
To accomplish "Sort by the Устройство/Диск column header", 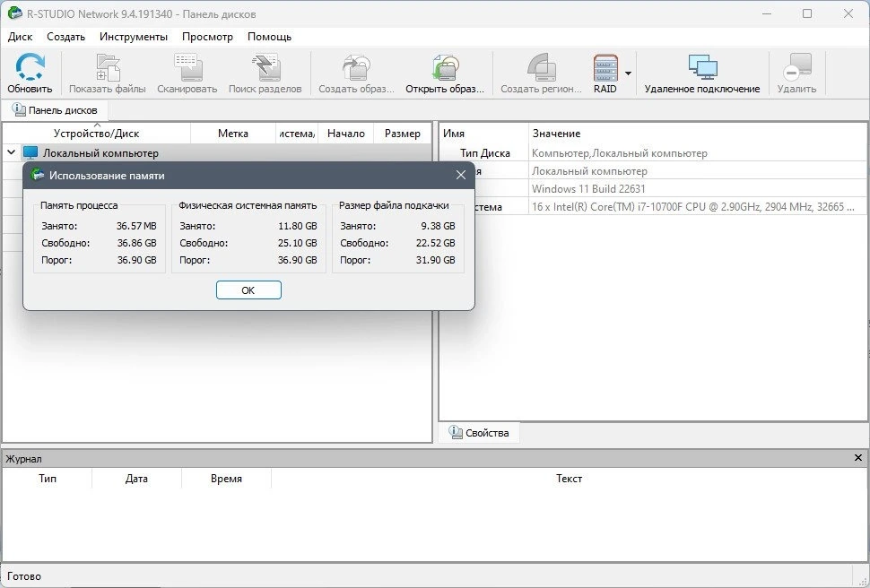I will point(97,134).
